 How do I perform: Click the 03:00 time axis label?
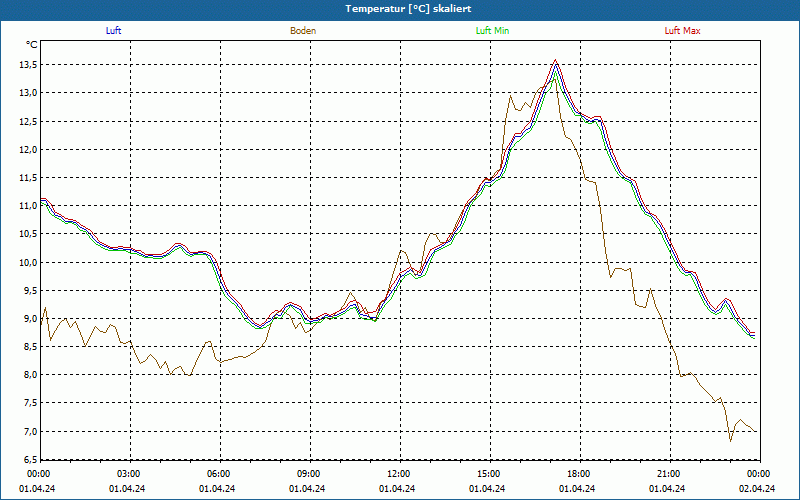(x=127, y=474)
